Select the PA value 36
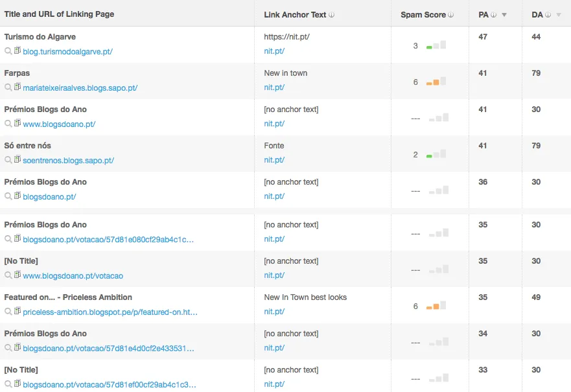Viewport: 571px width, 392px height. pos(483,182)
